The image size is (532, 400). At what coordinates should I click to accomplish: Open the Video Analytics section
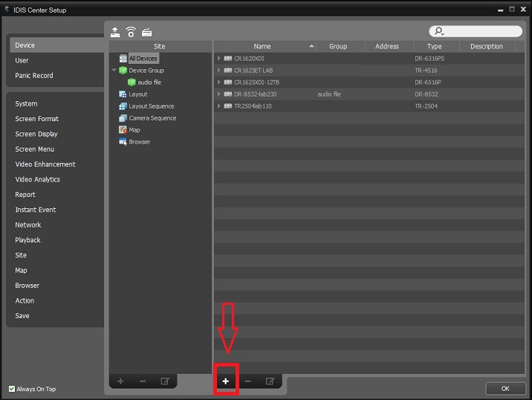[37, 179]
